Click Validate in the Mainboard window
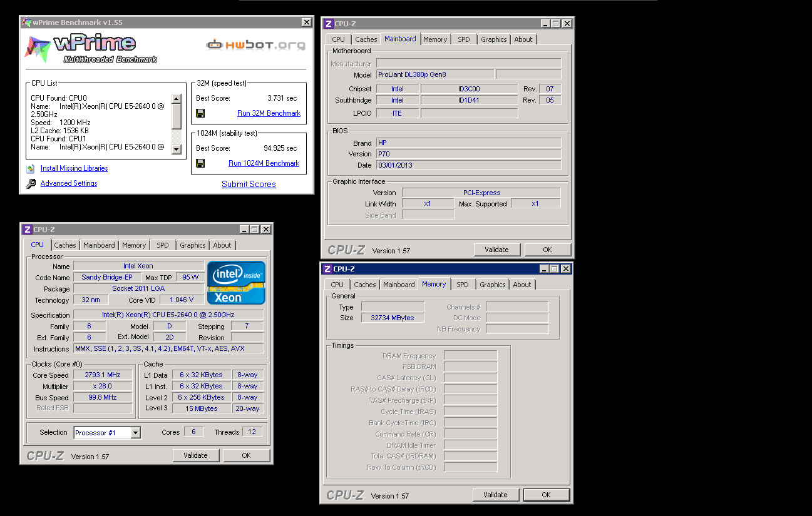The width and height of the screenshot is (812, 516). click(x=496, y=250)
